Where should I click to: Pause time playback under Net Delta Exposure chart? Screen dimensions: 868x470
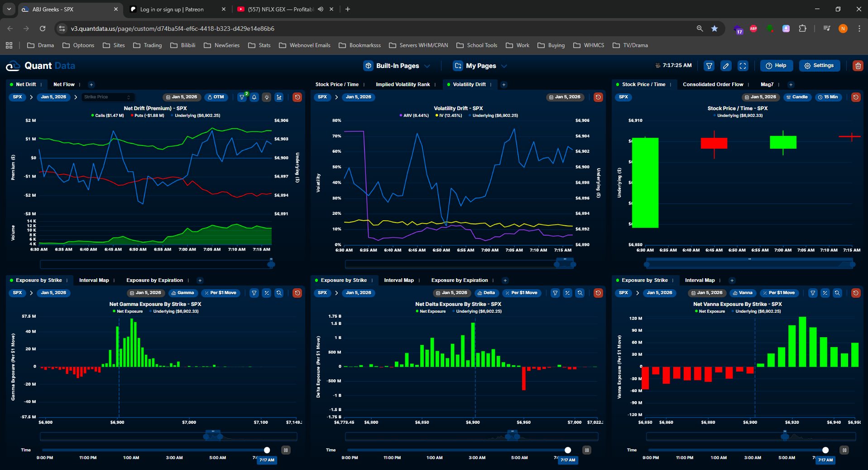(587, 450)
